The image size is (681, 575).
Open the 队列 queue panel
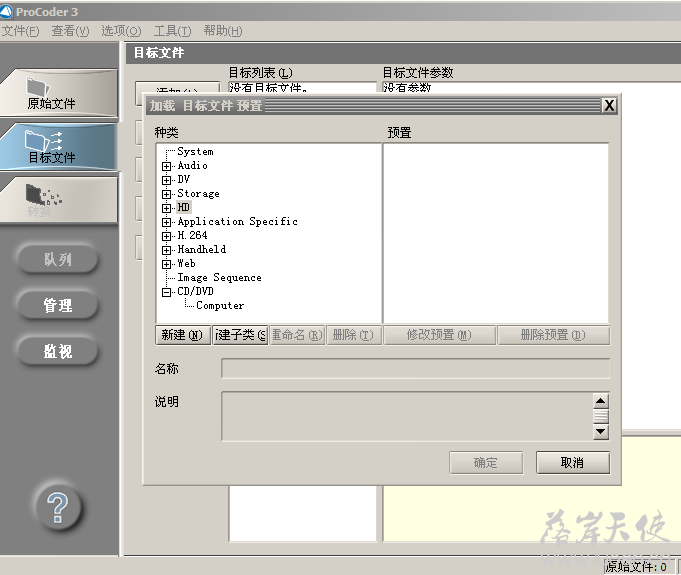57,259
